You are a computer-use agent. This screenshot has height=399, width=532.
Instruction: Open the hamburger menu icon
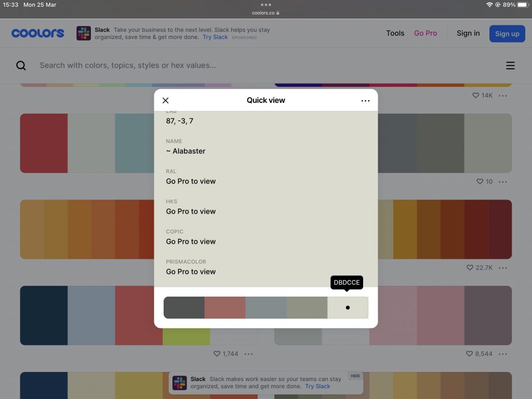(510, 65)
